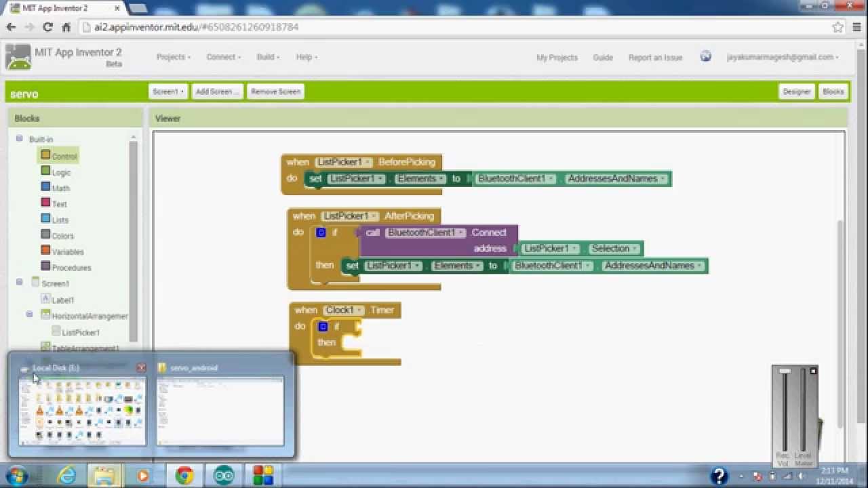Open the Text blocks category
This screenshot has height=488, width=868.
54,203
